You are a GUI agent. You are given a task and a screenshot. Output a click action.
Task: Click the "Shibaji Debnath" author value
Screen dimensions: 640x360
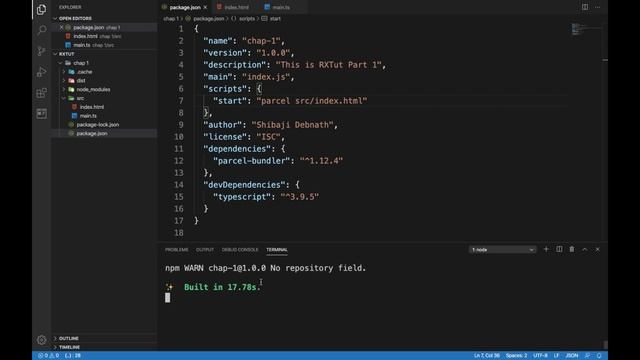(292, 125)
